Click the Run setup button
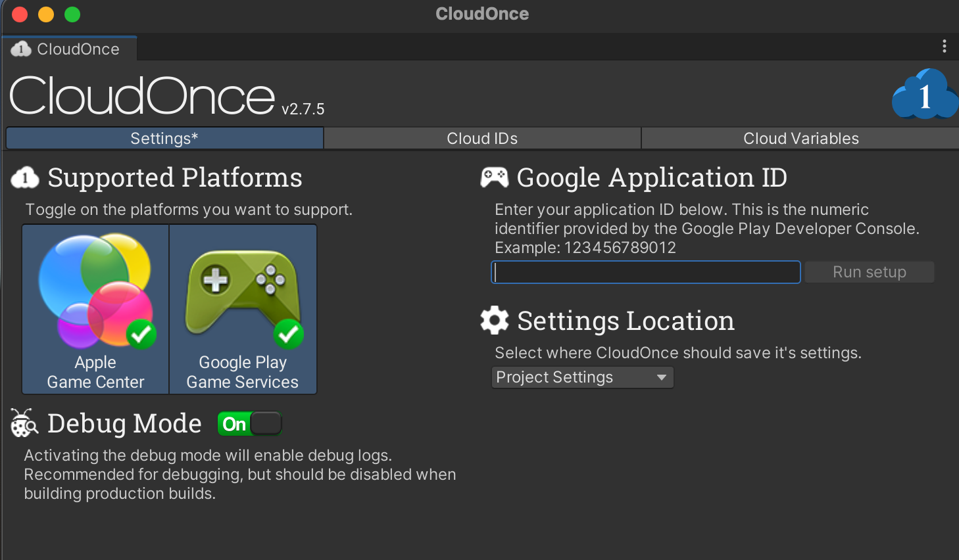 coord(869,272)
